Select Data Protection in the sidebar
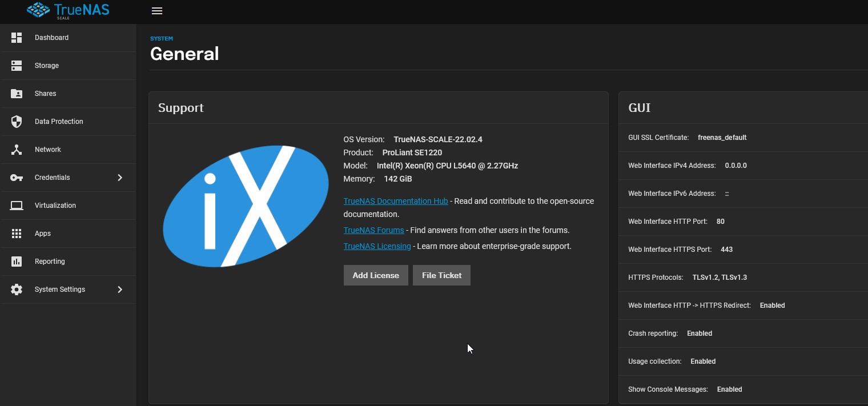868x406 pixels. pos(68,122)
